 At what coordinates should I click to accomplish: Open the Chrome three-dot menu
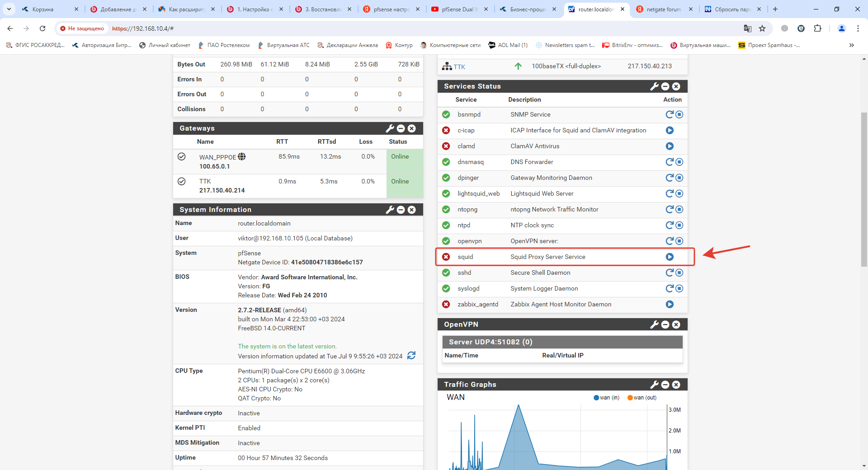tap(858, 28)
